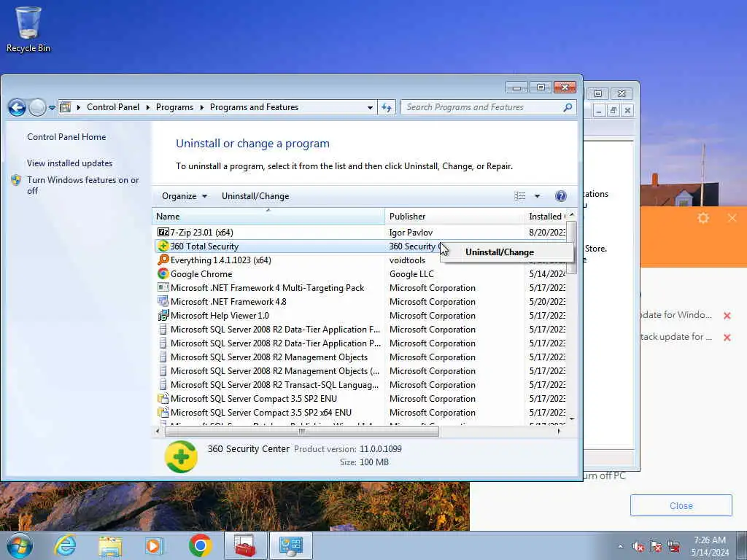
Task: Click the Close button in background window
Action: pos(681,506)
